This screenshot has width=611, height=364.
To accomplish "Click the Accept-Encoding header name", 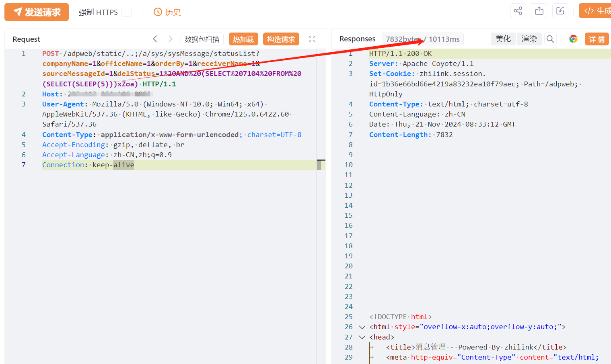I will click(74, 145).
